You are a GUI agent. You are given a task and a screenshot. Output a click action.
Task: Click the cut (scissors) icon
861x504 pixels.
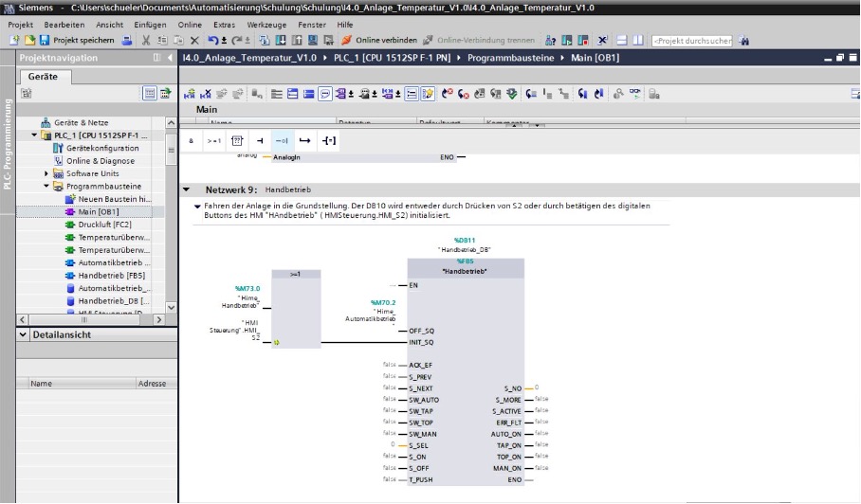[146, 41]
